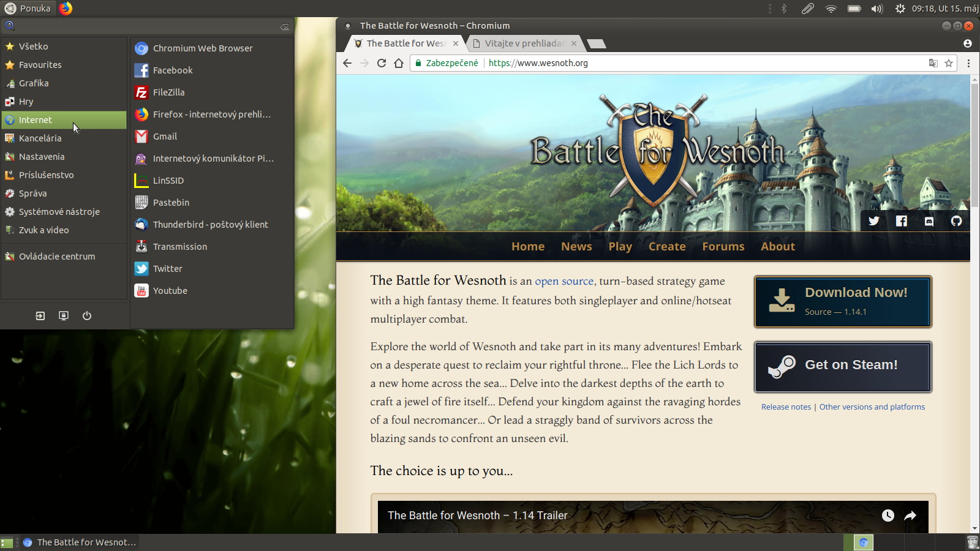The height and width of the screenshot is (551, 980).
Task: Go back in Chromium
Action: [x=347, y=63]
